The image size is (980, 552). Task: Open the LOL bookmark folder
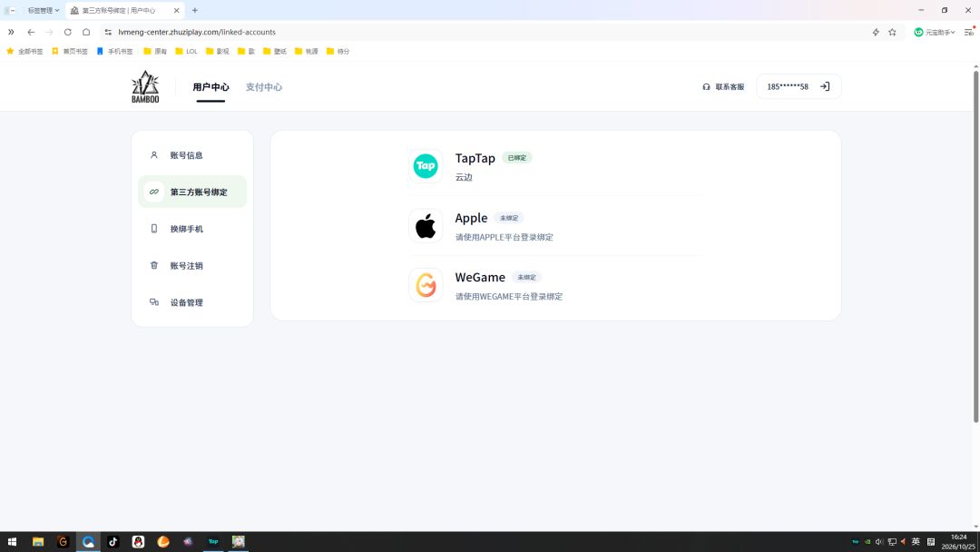pos(186,51)
